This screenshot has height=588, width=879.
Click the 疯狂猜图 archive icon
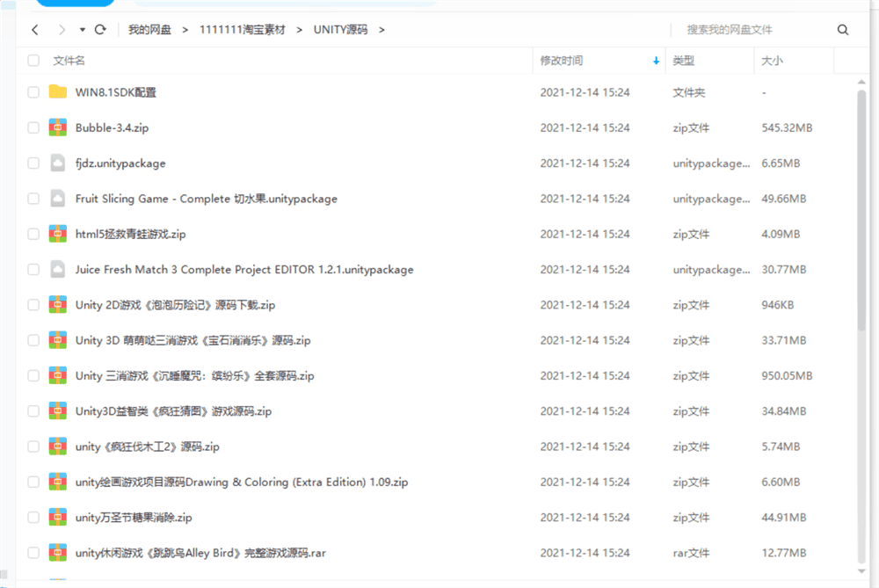58,410
